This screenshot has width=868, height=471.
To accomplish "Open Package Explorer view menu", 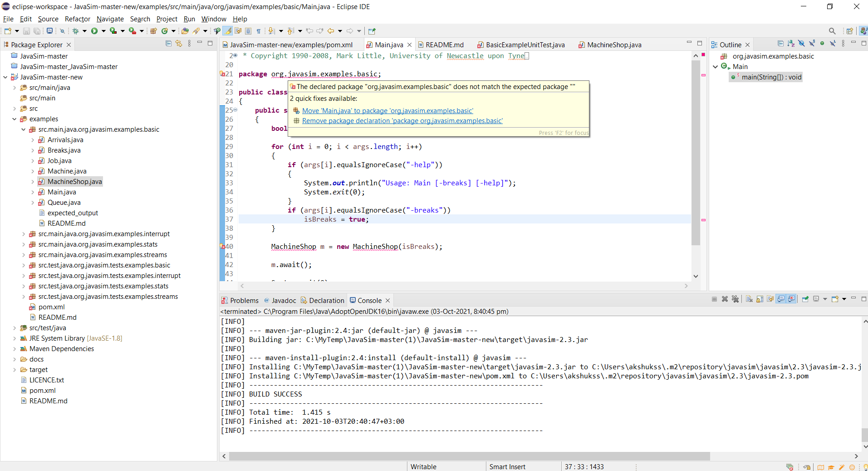I will 189,44.
